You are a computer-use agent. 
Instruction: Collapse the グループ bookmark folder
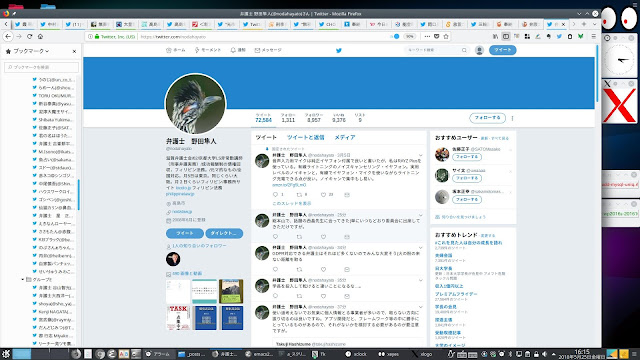(22, 280)
